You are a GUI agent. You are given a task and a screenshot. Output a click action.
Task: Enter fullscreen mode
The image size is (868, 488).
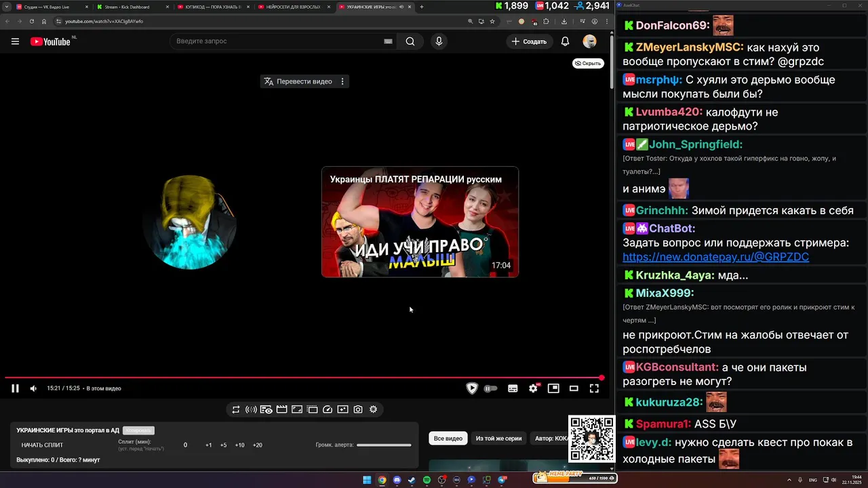[594, 388]
